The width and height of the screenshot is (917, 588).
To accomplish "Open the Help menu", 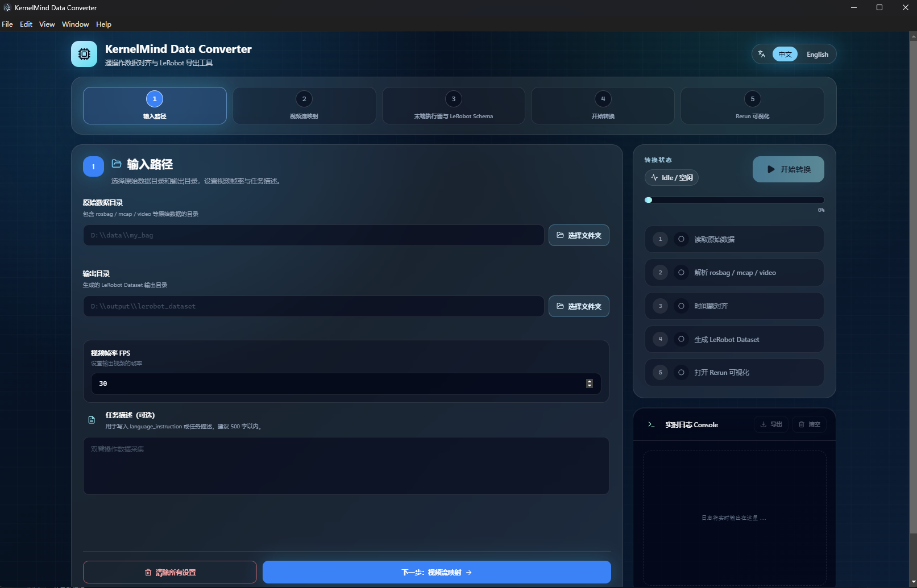I will [x=103, y=24].
